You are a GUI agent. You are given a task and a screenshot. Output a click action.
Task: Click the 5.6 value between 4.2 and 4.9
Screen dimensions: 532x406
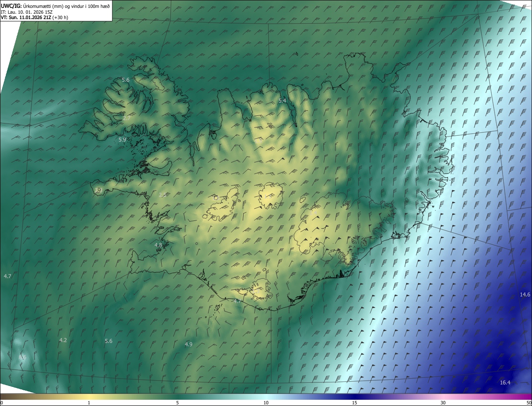tap(108, 341)
